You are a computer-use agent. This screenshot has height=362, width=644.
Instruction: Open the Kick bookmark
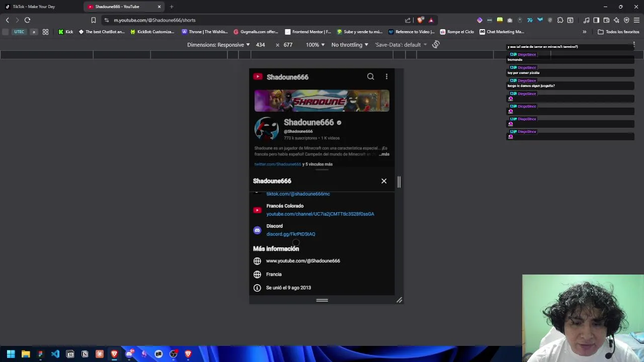point(65,32)
